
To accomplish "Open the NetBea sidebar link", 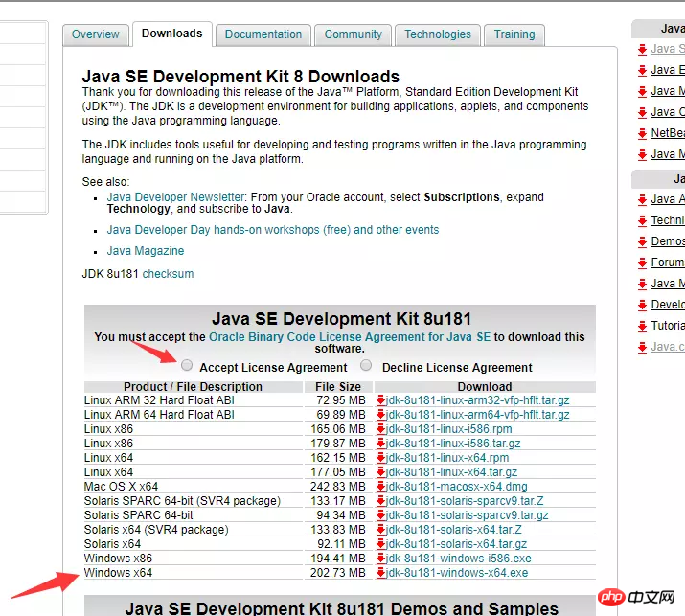I will pyautogui.click(x=668, y=133).
